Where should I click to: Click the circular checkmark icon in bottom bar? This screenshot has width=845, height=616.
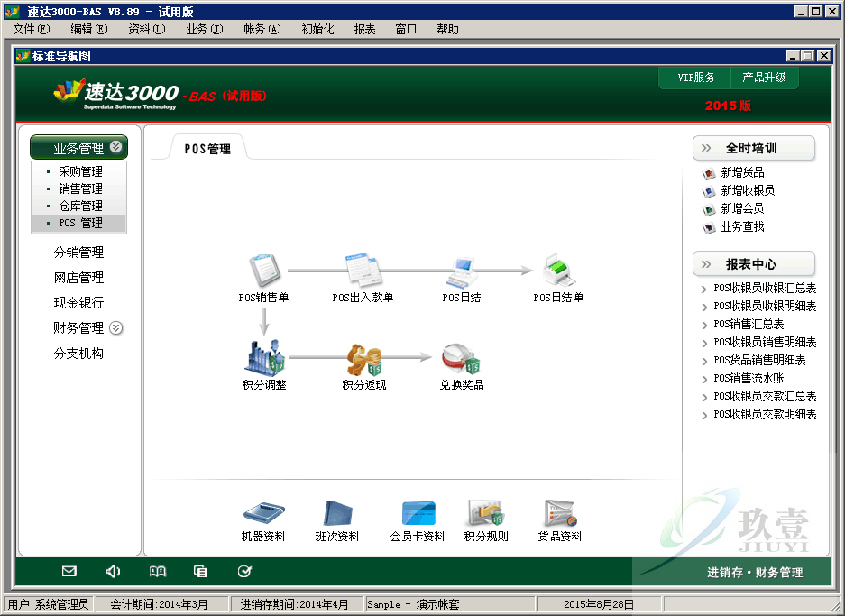click(244, 571)
